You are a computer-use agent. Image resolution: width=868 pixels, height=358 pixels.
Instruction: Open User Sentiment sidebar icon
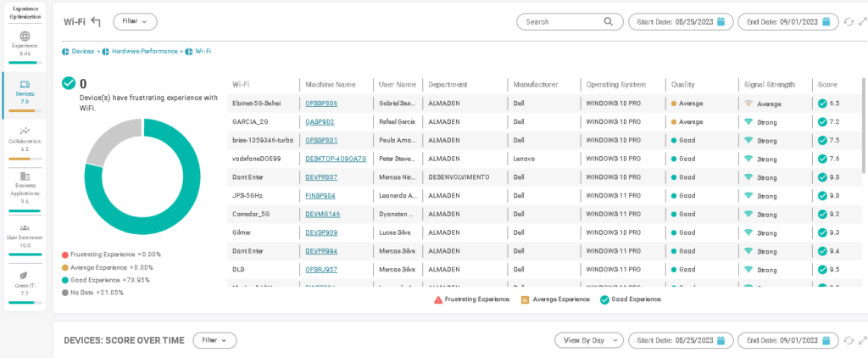tap(25, 227)
